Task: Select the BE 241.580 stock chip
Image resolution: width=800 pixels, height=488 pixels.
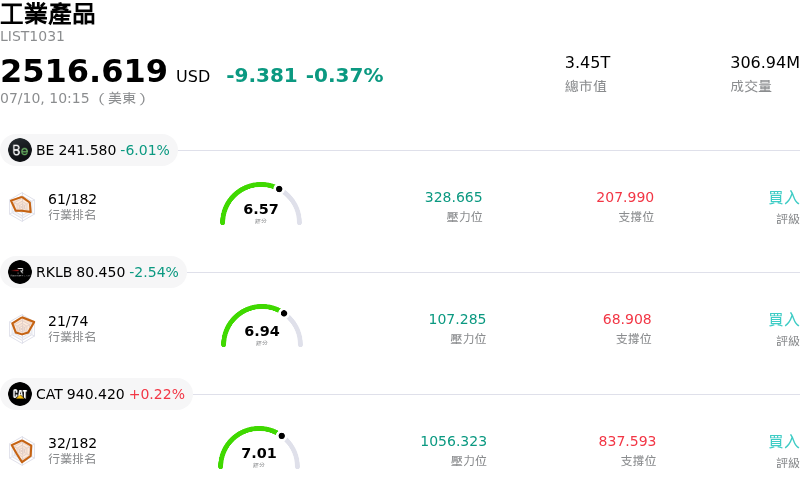Action: click(89, 150)
